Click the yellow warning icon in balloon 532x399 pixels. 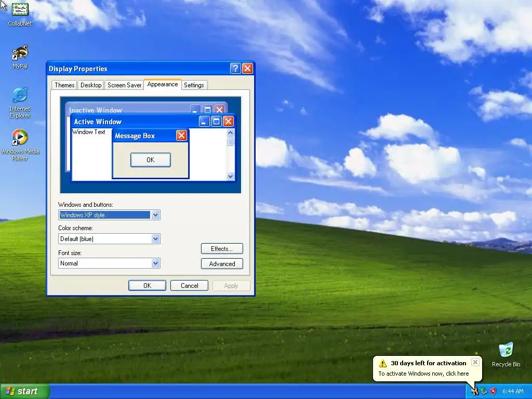pos(383,363)
